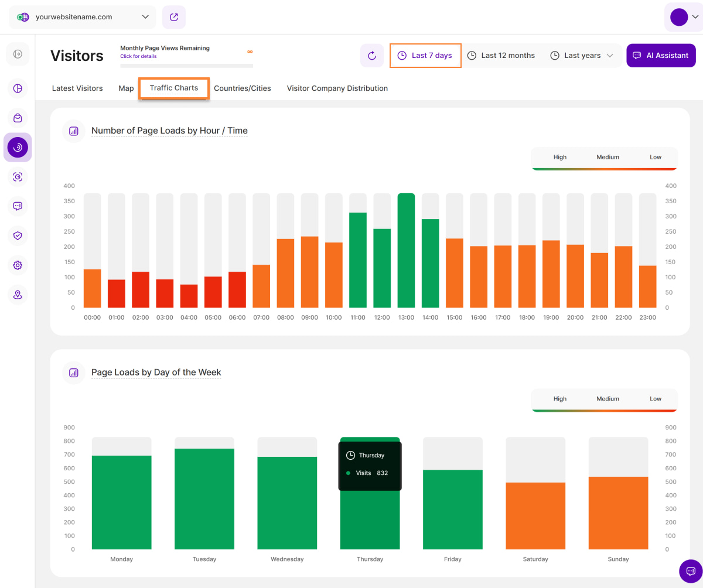Open website in new tab icon
This screenshot has height=588, width=703.
(x=174, y=17)
